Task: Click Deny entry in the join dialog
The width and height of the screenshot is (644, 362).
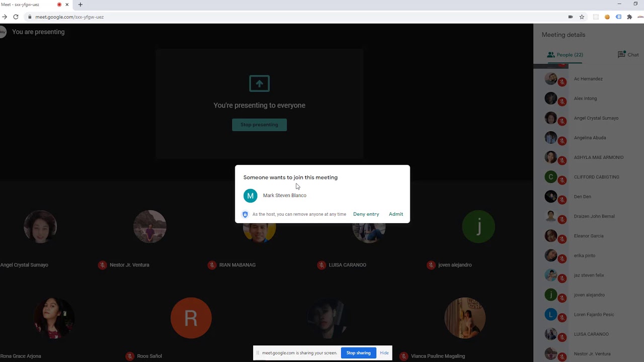Action: pos(366,214)
